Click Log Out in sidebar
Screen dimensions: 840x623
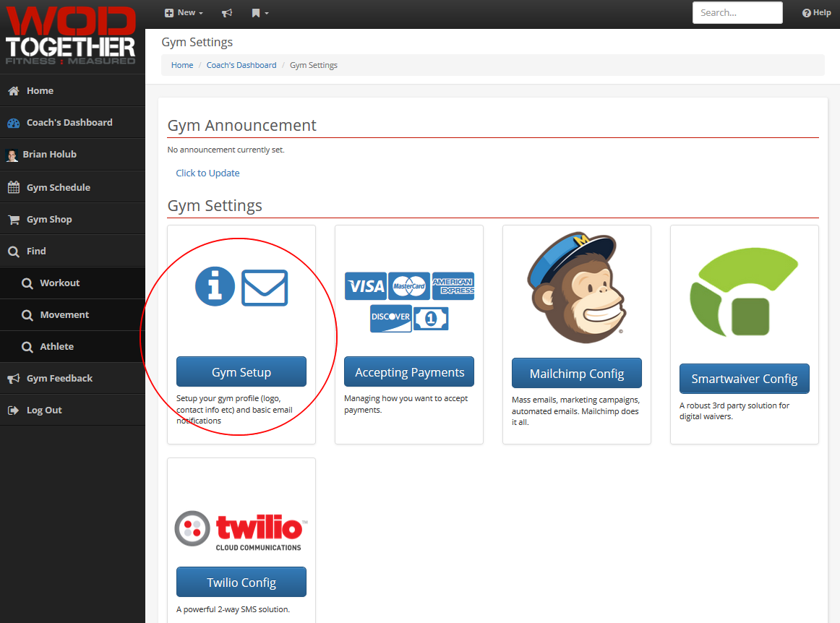point(43,411)
